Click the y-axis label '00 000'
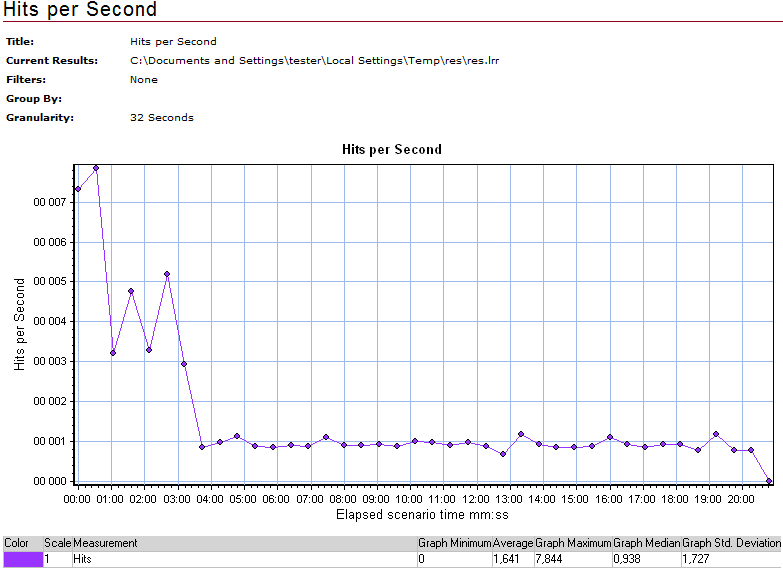 tap(49, 481)
